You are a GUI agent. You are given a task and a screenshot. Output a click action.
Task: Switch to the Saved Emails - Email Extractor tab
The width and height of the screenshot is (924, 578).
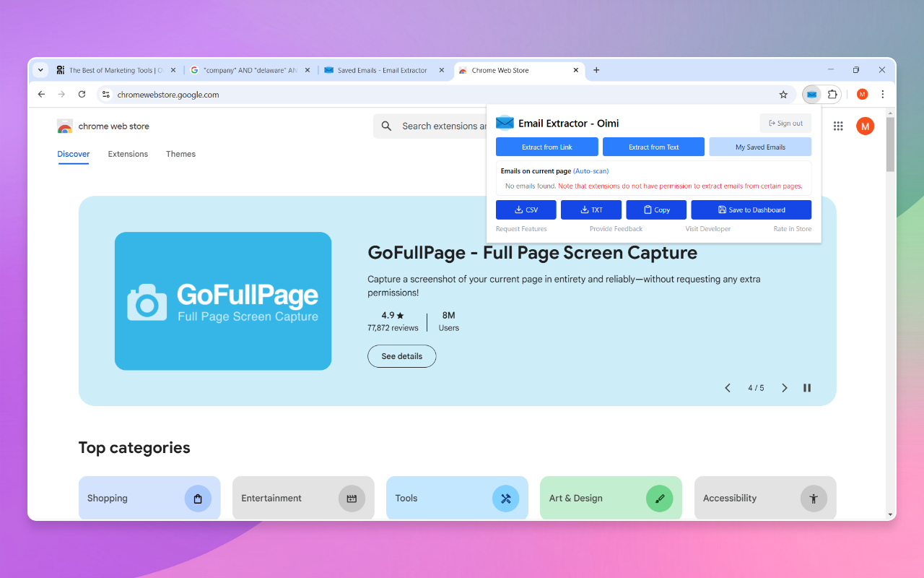[384, 70]
